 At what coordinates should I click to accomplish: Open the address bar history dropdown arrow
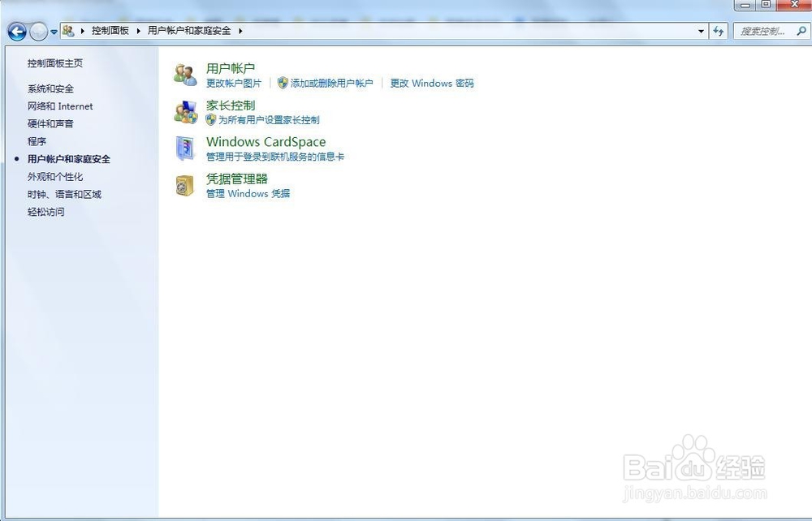[701, 32]
